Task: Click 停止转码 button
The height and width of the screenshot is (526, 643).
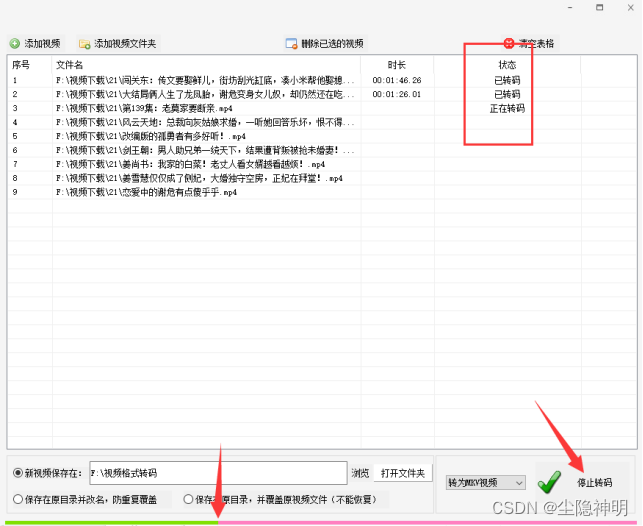Action: click(x=594, y=483)
